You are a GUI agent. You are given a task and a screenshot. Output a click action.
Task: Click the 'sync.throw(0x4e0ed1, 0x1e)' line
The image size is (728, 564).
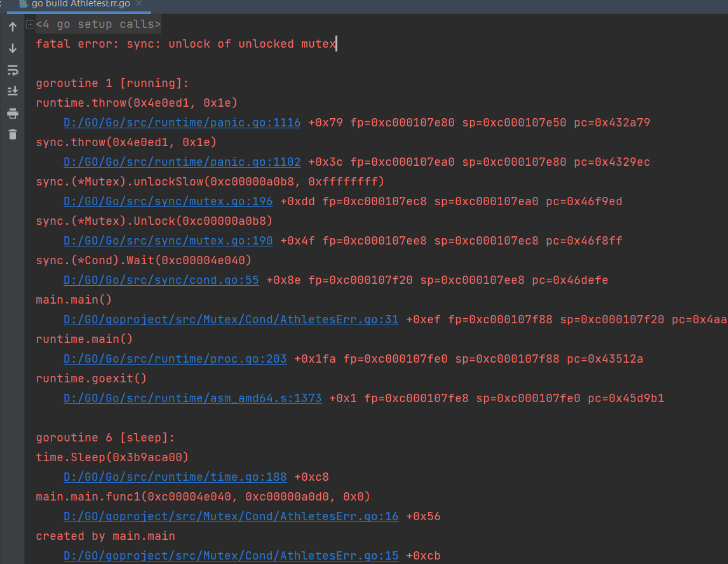pos(126,142)
